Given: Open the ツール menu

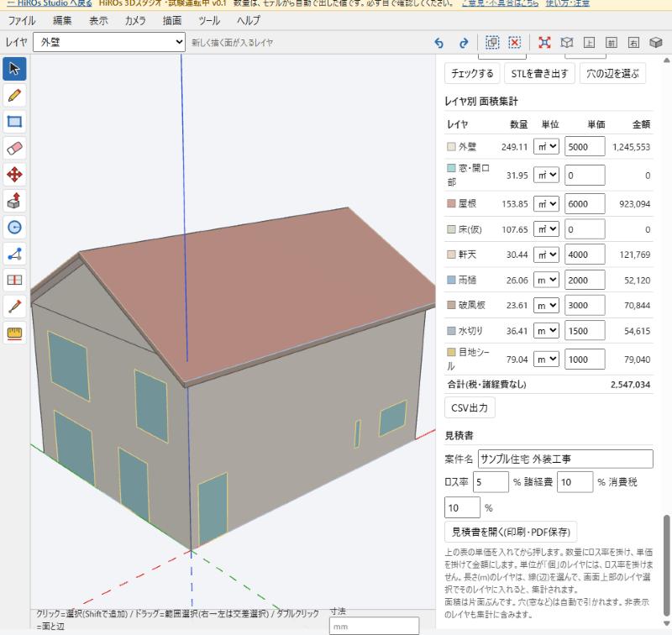Looking at the screenshot, I should (x=209, y=20).
